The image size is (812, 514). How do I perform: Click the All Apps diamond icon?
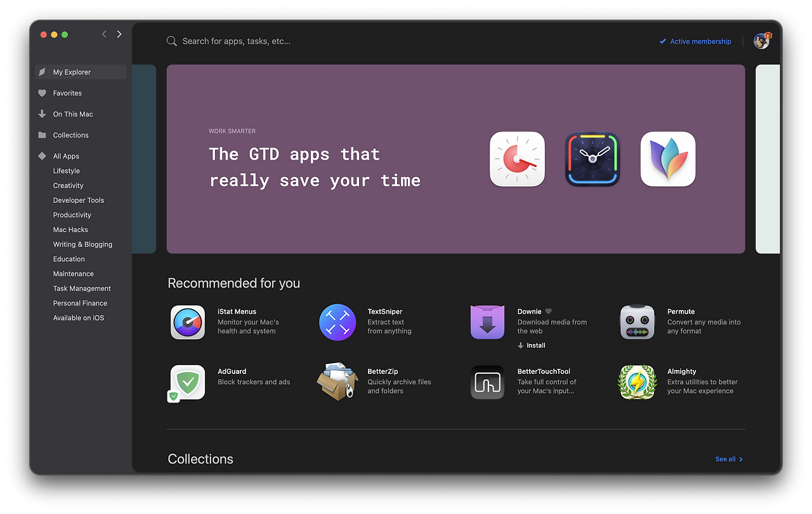(42, 156)
